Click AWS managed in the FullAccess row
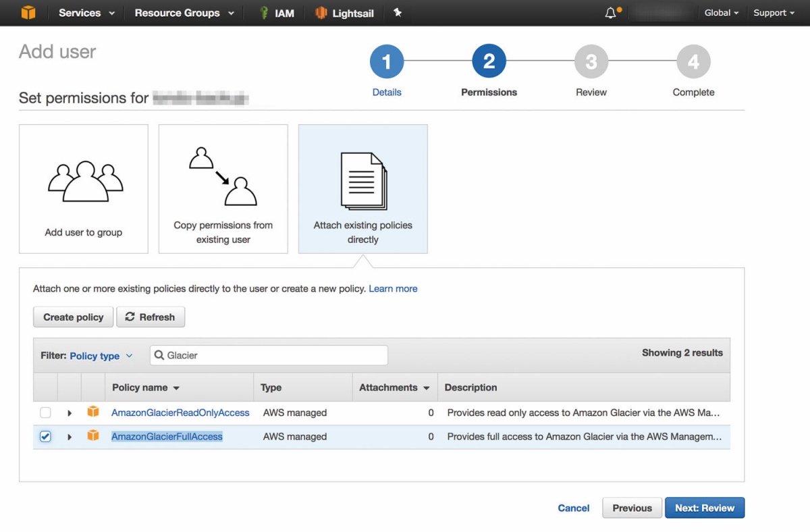Screen dimensions: 810x532 click(x=295, y=437)
